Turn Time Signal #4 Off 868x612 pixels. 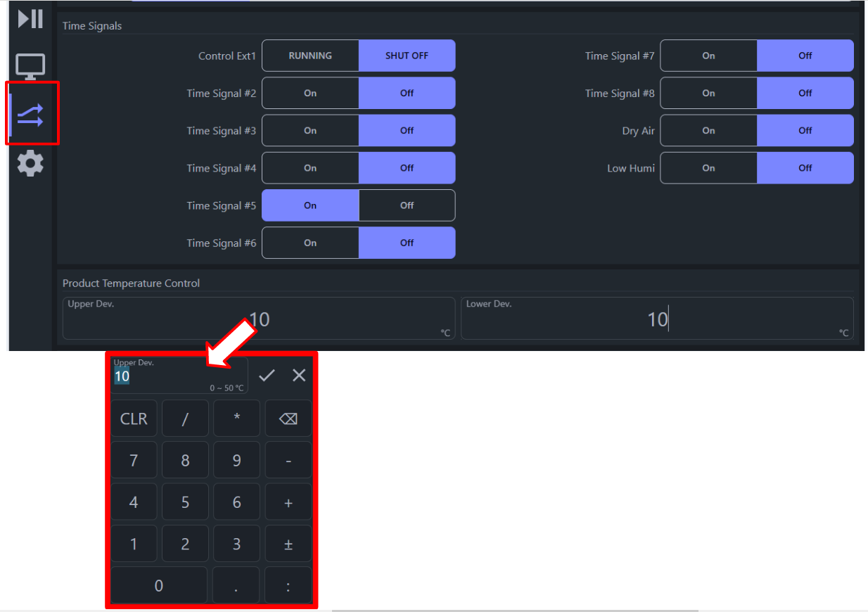(407, 167)
